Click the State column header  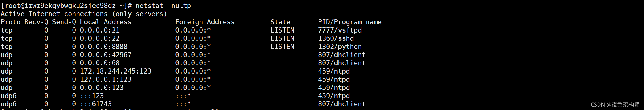(x=280, y=22)
